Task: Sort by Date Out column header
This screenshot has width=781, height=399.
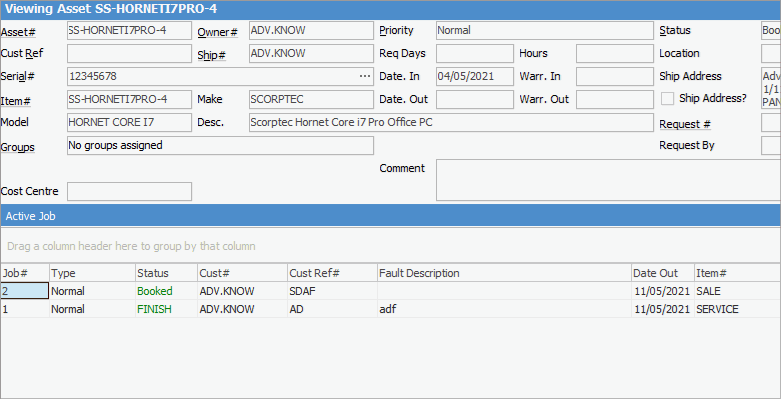Action: coord(662,273)
